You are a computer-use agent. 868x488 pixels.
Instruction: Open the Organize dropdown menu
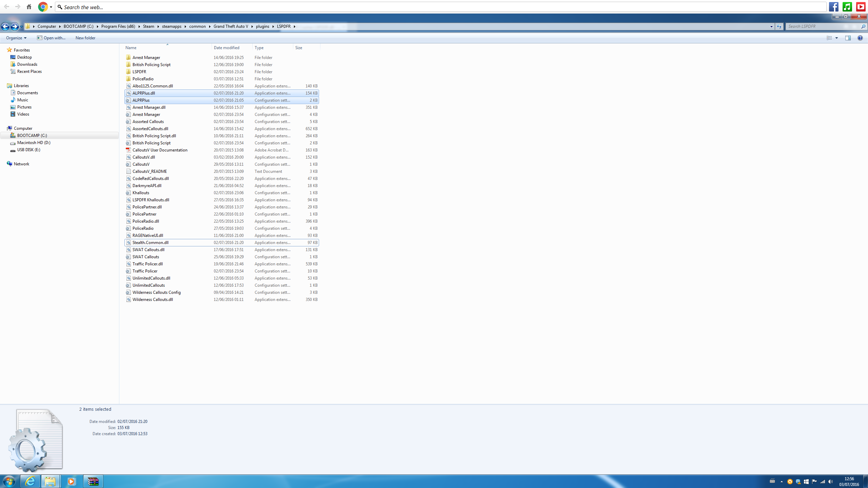[16, 38]
